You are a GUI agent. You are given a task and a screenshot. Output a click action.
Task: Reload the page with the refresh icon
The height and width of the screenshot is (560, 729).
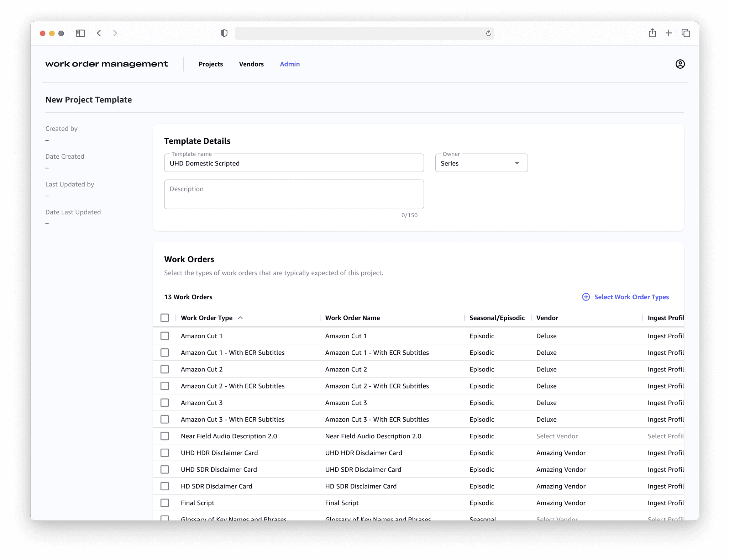[x=489, y=33]
